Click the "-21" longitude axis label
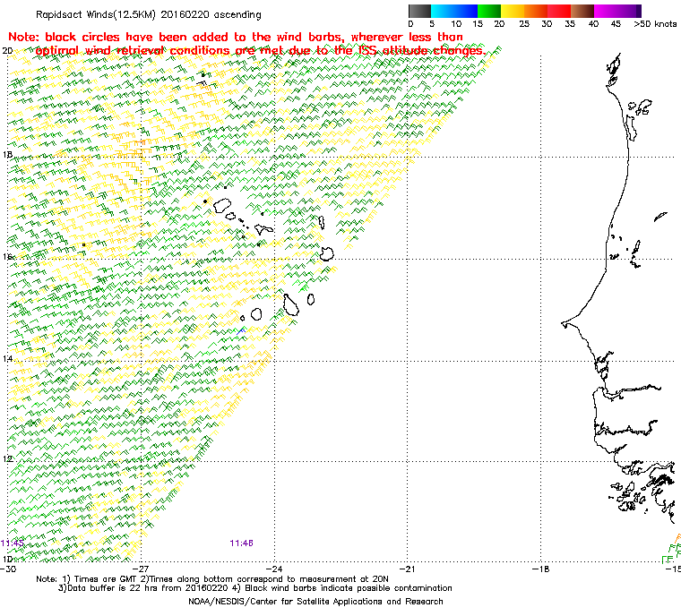This screenshot has width=681, height=616. point(407,569)
